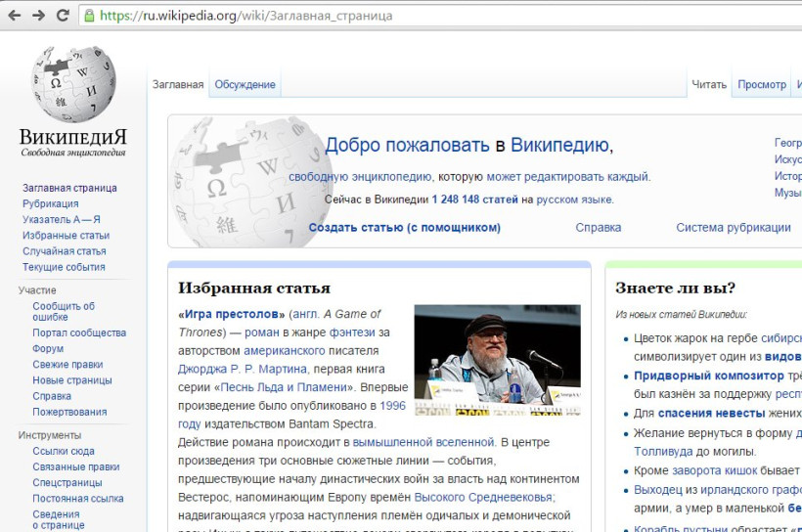
Task: Open the Случайная статья sidebar link
Action: pos(64,251)
